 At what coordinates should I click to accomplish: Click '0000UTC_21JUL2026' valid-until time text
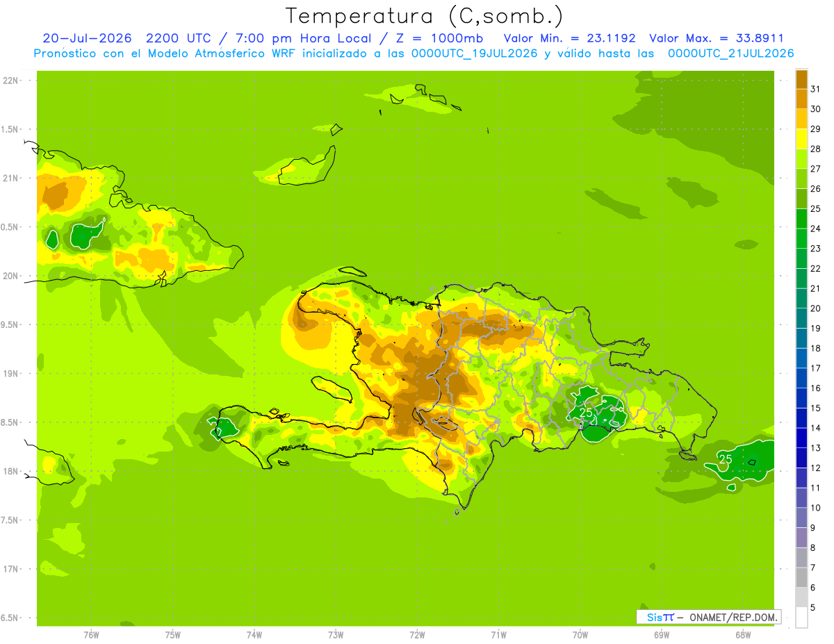pos(731,53)
